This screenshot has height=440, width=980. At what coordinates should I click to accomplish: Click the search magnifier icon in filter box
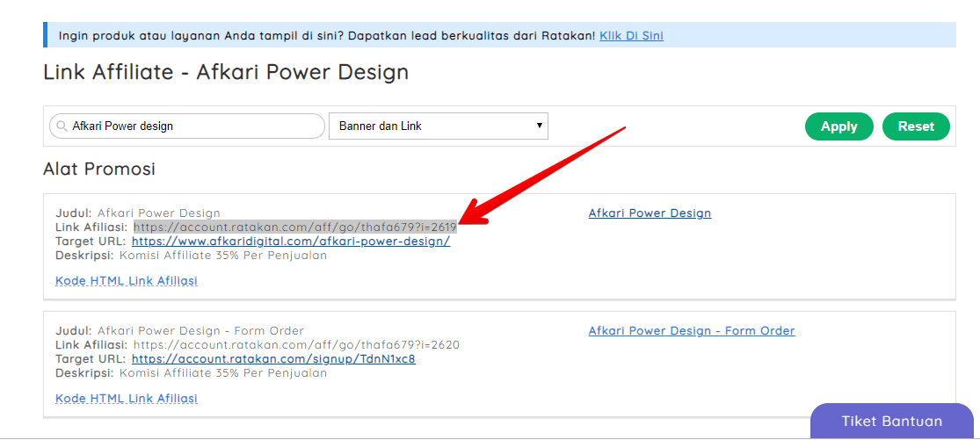click(x=62, y=126)
